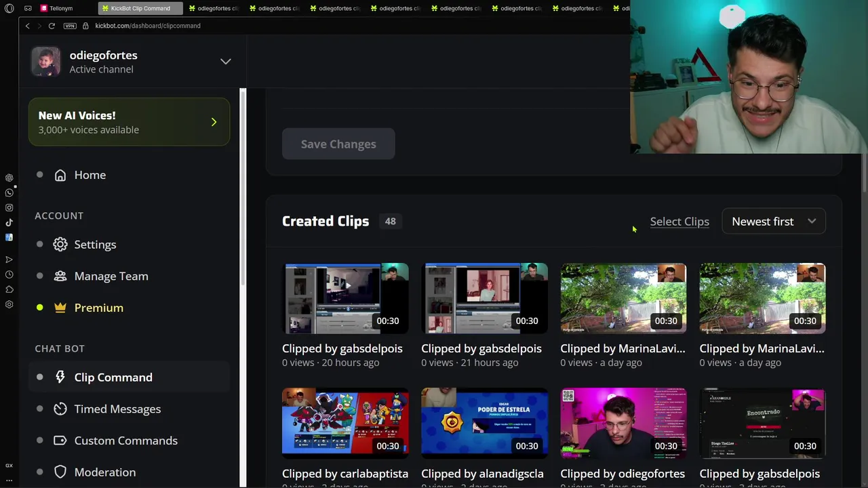
Task: Click 'Clipped by alanadigscla' title
Action: [482, 474]
